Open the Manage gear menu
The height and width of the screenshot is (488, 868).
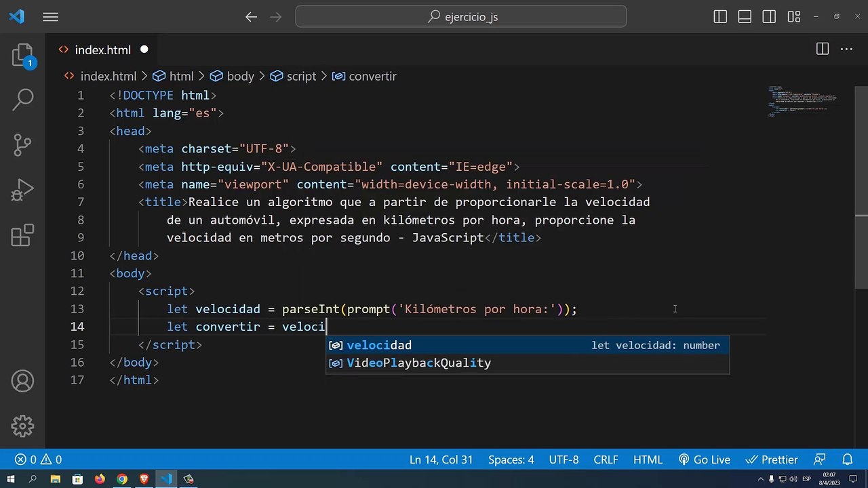coord(22,426)
